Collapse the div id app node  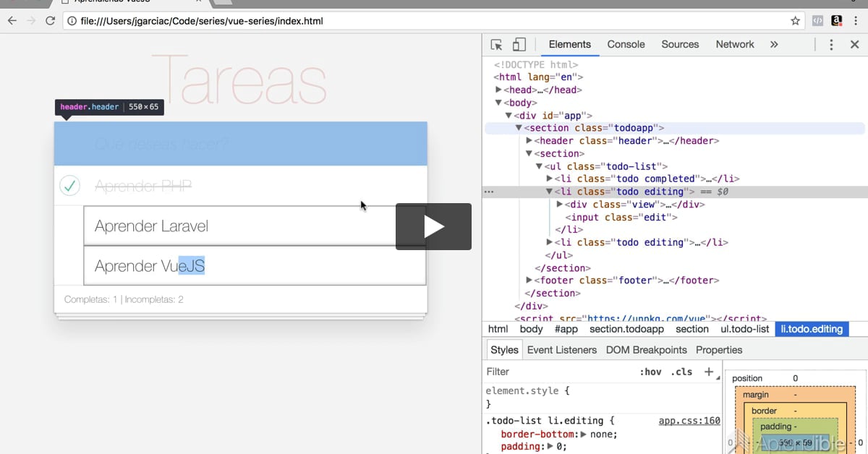[509, 116]
